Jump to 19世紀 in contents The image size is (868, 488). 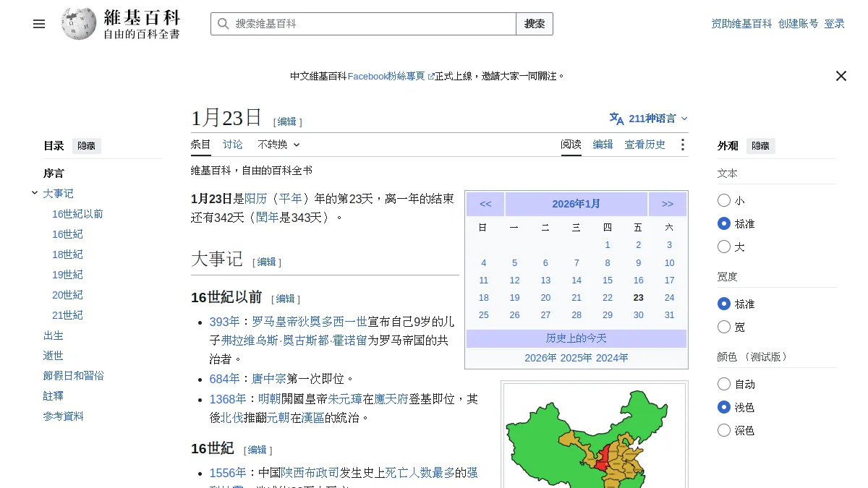tap(67, 275)
